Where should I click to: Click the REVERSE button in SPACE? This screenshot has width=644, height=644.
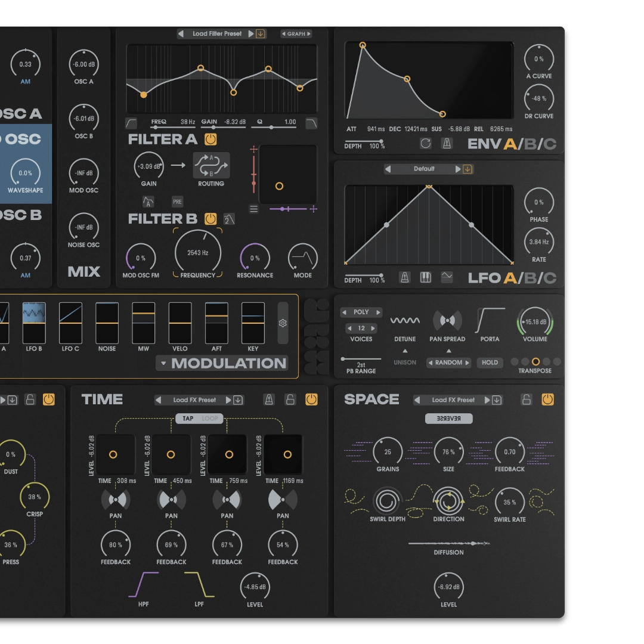(448, 419)
